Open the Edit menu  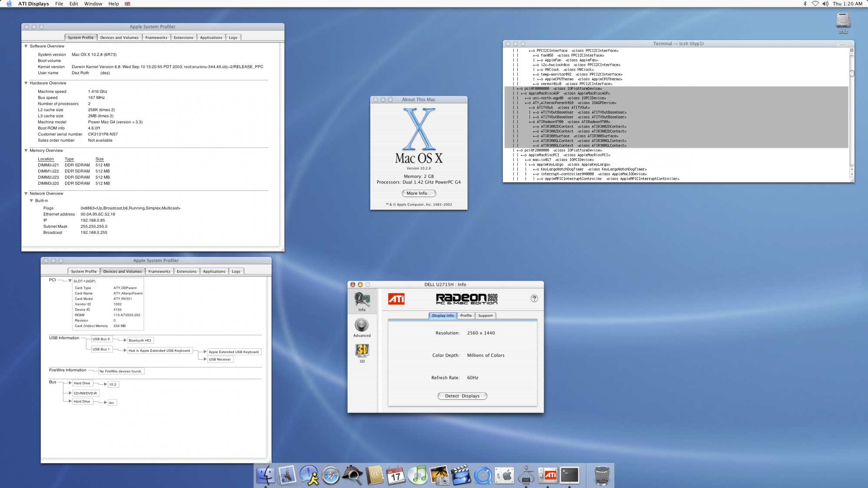click(x=74, y=3)
